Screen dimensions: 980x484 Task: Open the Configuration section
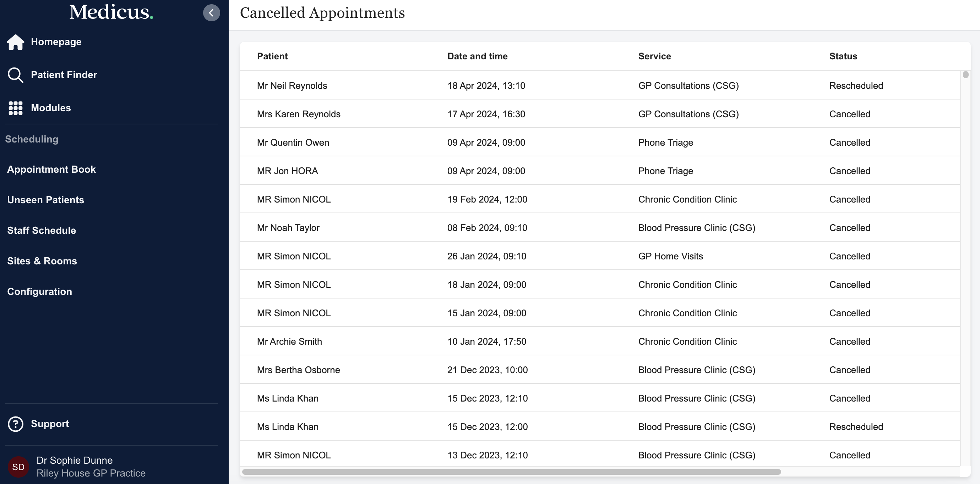coord(39,292)
